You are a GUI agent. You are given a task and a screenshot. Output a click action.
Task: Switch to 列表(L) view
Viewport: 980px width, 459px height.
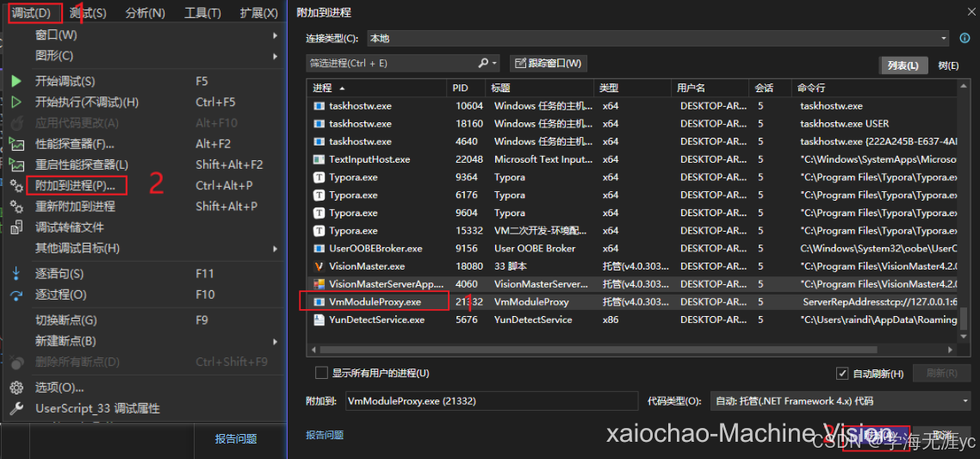[902, 65]
